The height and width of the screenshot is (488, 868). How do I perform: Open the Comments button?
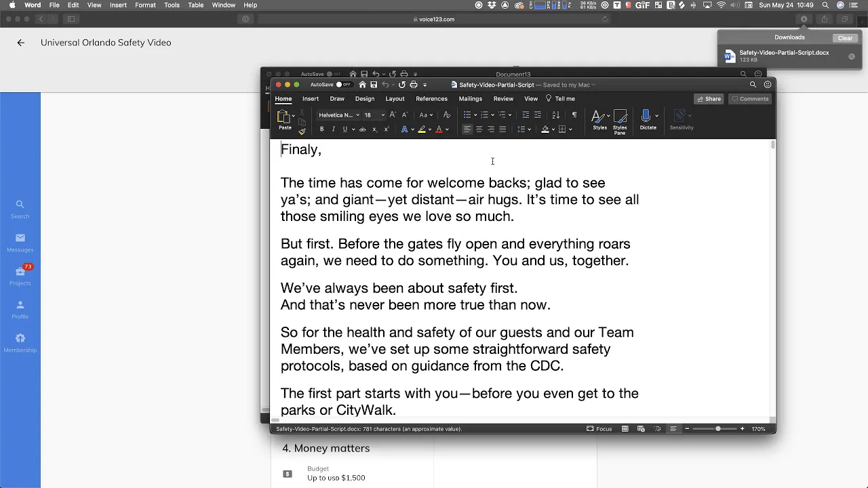tap(750, 99)
